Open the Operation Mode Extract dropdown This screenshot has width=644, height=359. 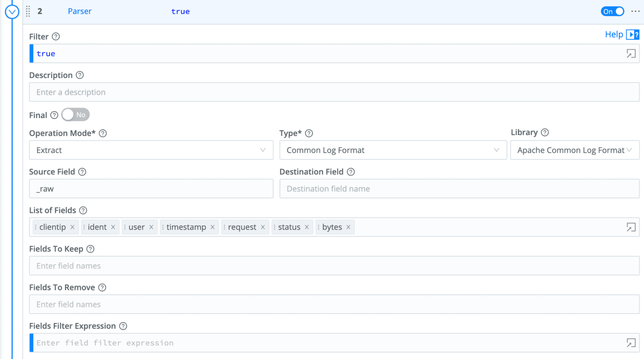[x=151, y=150]
